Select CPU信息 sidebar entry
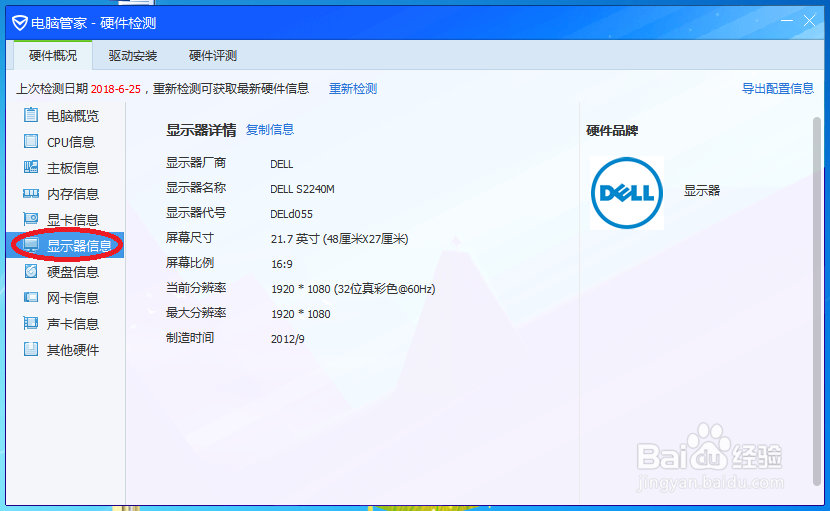 (65, 142)
